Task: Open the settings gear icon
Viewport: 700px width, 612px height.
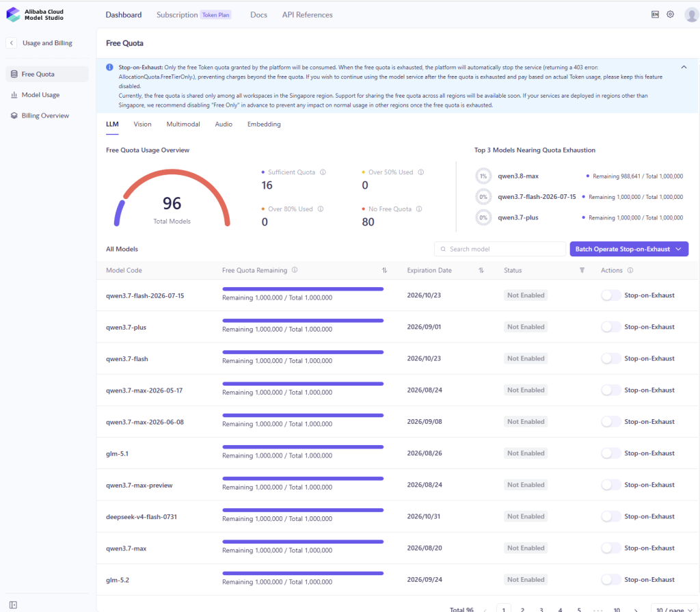Action: pos(670,14)
